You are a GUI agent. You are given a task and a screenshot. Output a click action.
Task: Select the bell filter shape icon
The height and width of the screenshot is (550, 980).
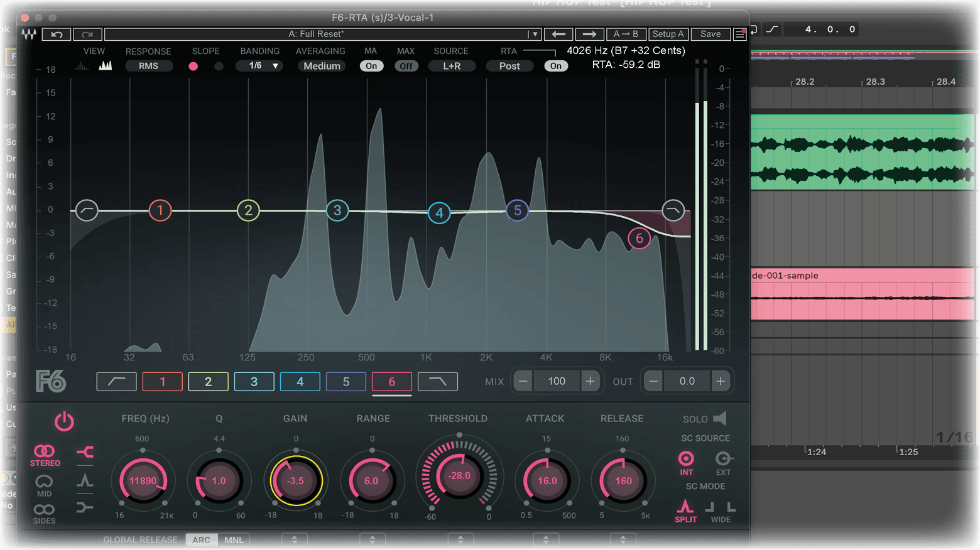point(85,481)
